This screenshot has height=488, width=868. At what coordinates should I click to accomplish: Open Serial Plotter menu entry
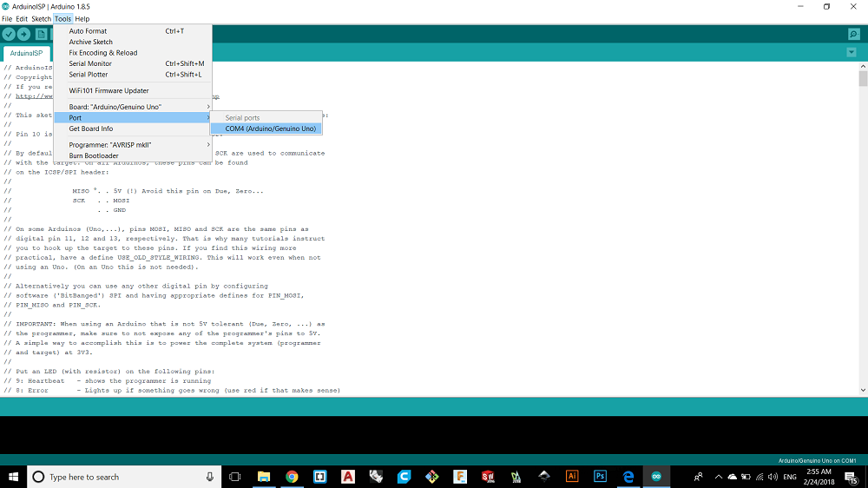click(132, 74)
